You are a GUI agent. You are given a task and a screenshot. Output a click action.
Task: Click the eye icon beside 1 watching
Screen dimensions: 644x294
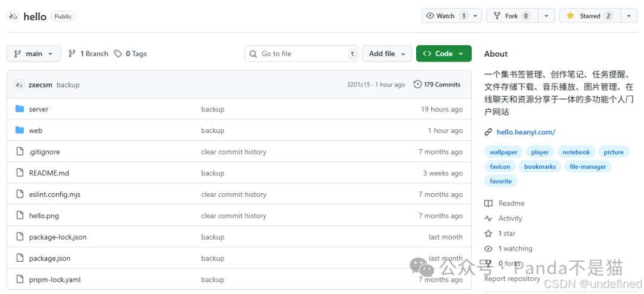click(488, 249)
